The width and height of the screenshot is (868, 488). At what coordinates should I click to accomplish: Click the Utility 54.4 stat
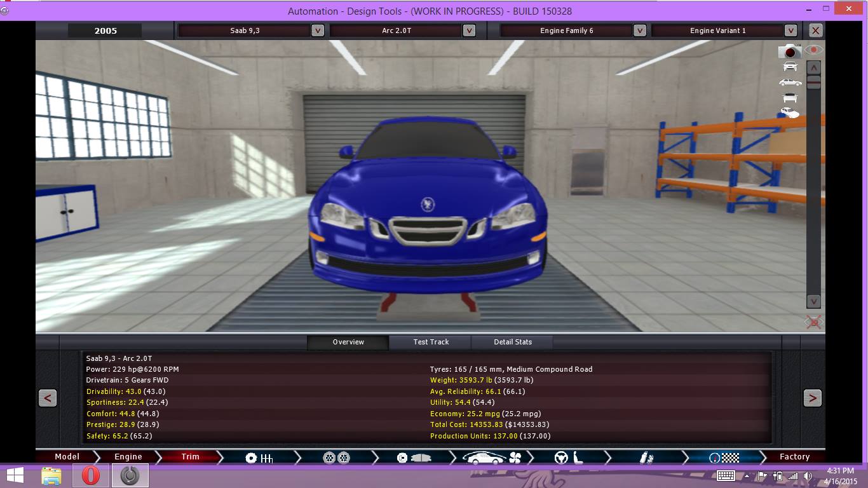point(462,402)
